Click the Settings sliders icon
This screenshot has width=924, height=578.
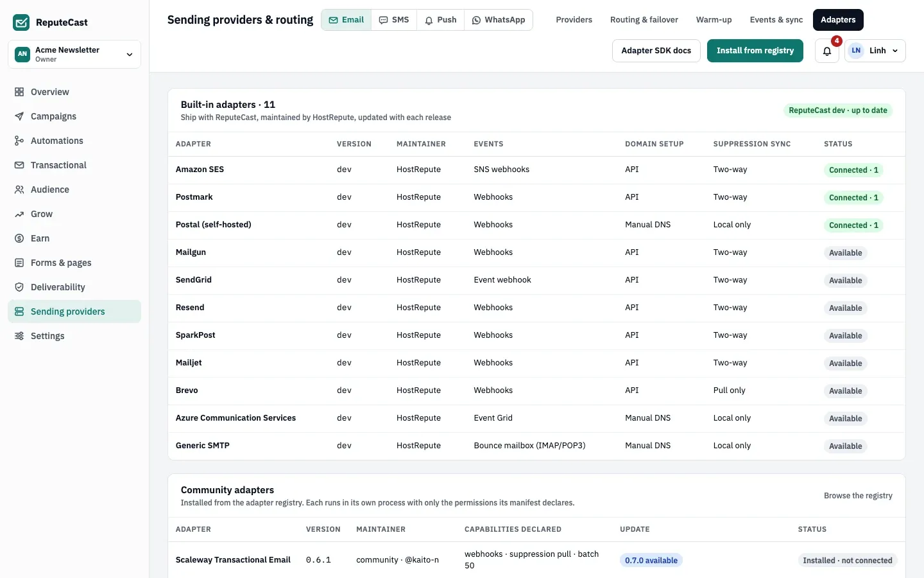[x=19, y=336]
